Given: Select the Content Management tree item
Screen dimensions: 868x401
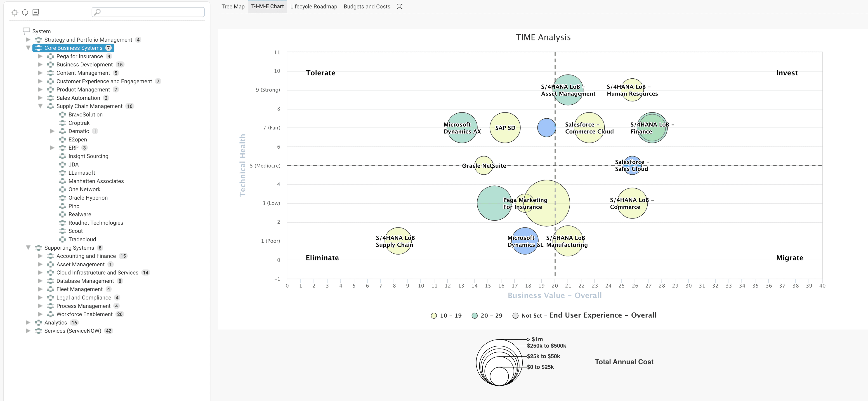Looking at the screenshot, I should 83,73.
